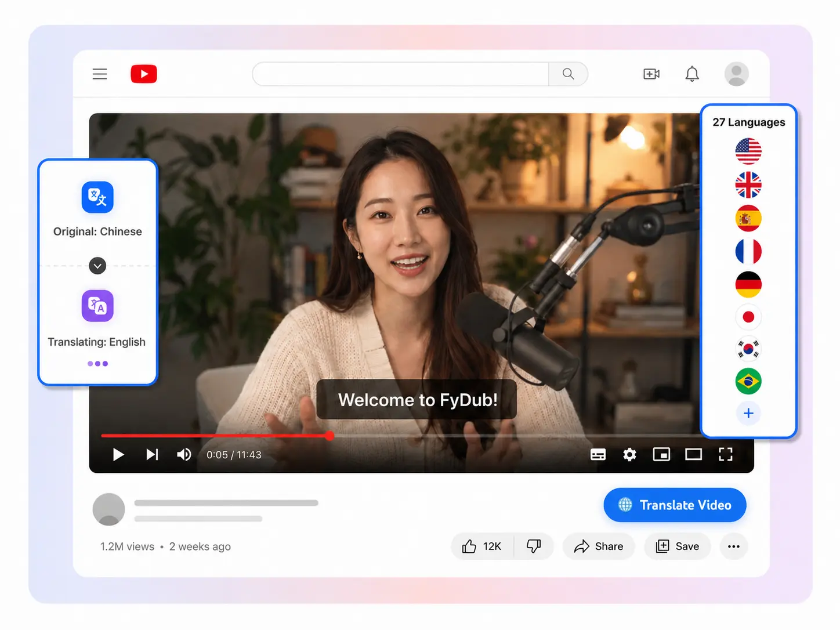Focus the search input field
Screen dimensions: 840x630
[401, 74]
